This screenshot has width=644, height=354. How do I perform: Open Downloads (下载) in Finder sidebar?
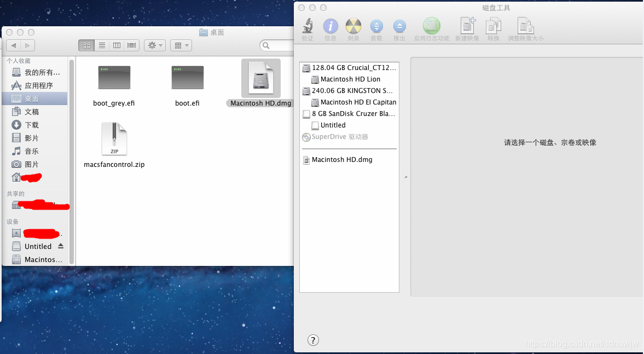(36, 125)
